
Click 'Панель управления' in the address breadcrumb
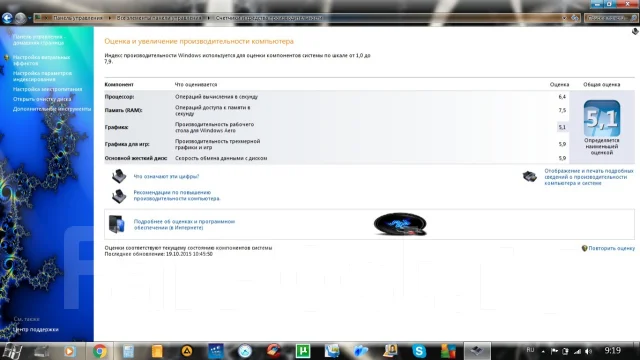tap(78, 18)
